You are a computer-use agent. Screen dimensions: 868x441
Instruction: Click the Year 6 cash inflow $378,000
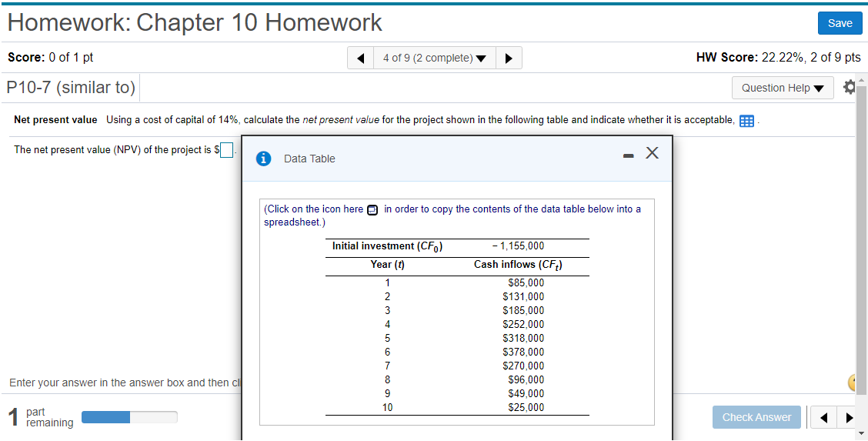523,352
